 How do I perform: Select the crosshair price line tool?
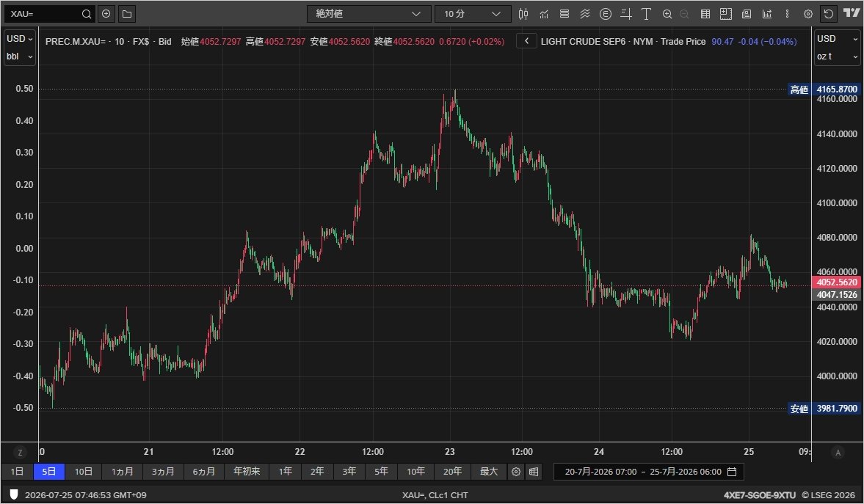point(625,14)
